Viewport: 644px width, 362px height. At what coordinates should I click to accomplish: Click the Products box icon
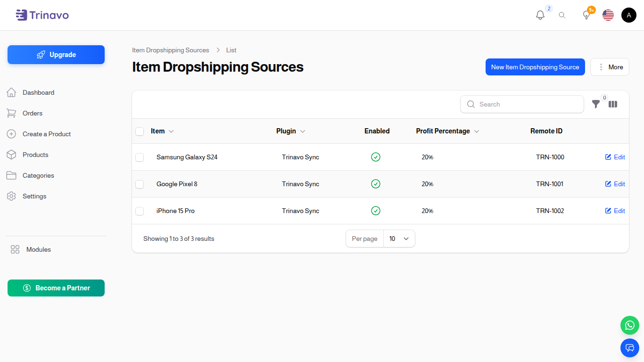[11, 155]
